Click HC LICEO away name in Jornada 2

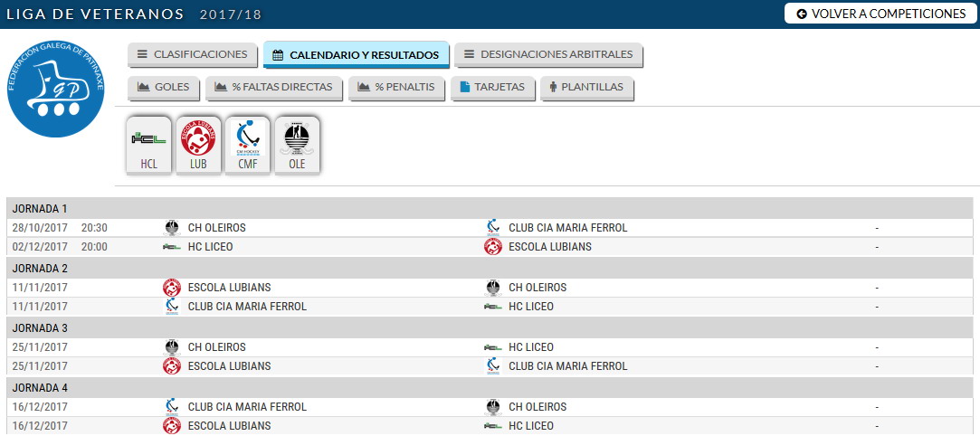point(531,307)
